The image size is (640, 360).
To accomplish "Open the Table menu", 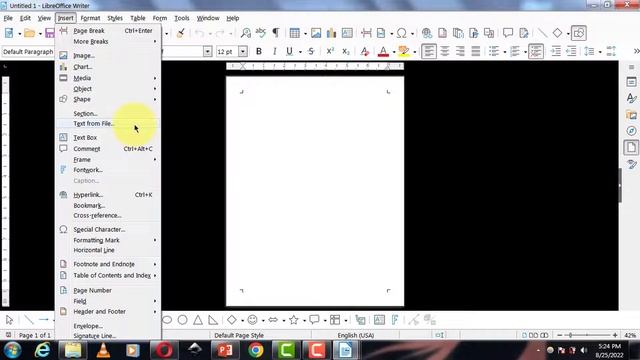I will point(138,18).
